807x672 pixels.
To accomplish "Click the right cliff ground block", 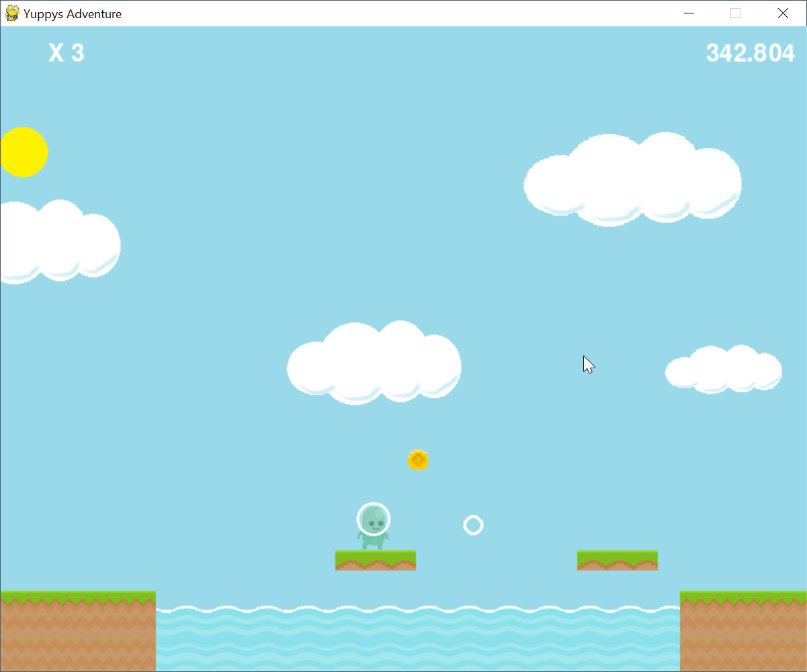I will point(742,632).
